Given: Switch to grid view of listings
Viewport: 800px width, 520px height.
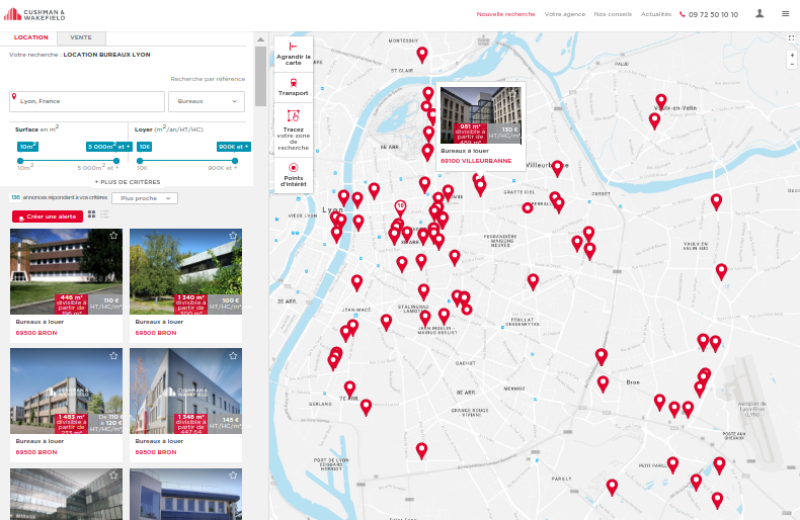Looking at the screenshot, I should tap(92, 214).
